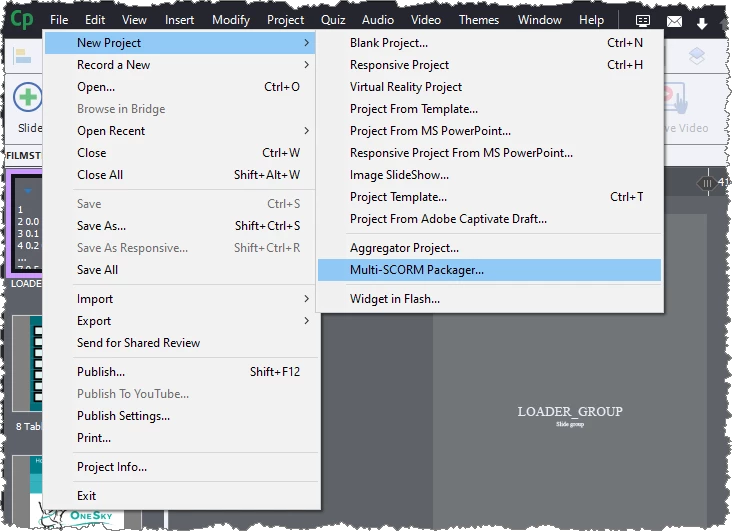732x531 pixels.
Task: Open the Insert menu
Action: coord(179,20)
